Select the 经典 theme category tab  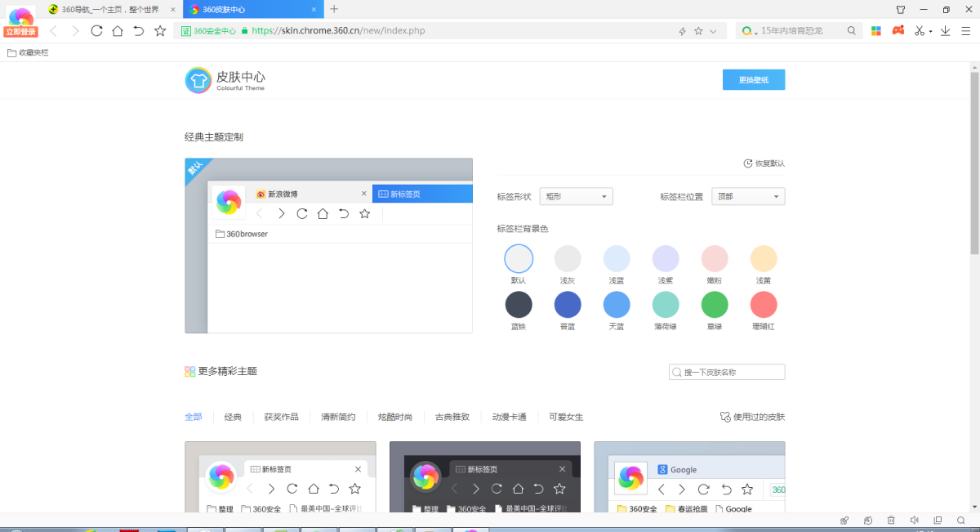(233, 417)
